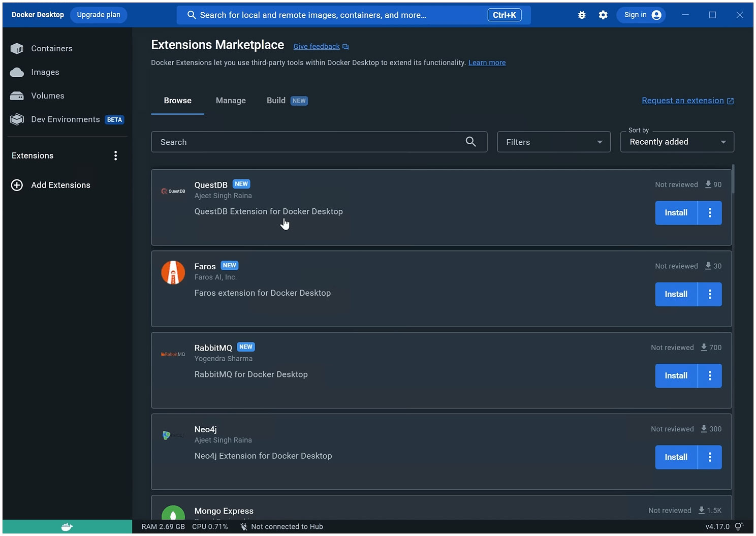Image resolution: width=756 pixels, height=536 pixels.
Task: Open the settings gear icon
Action: point(603,15)
